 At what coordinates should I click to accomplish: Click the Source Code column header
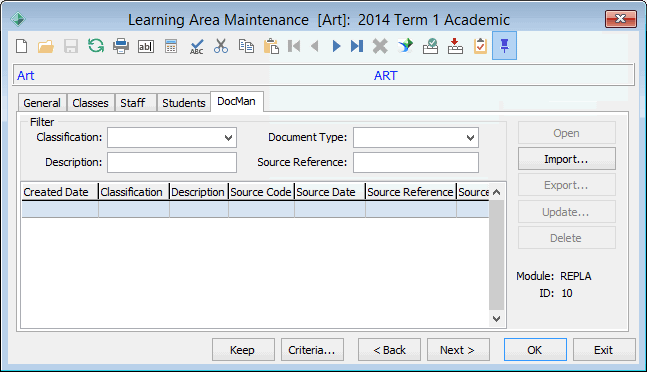click(x=262, y=192)
